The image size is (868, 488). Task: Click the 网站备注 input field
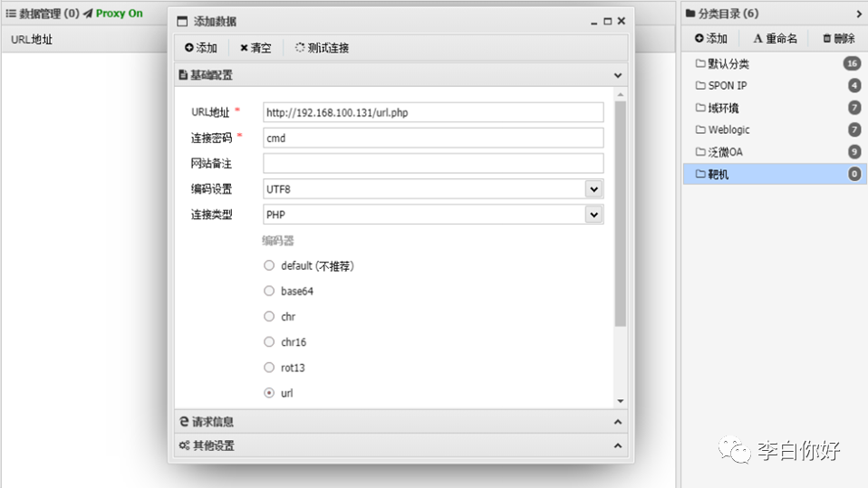pos(433,163)
